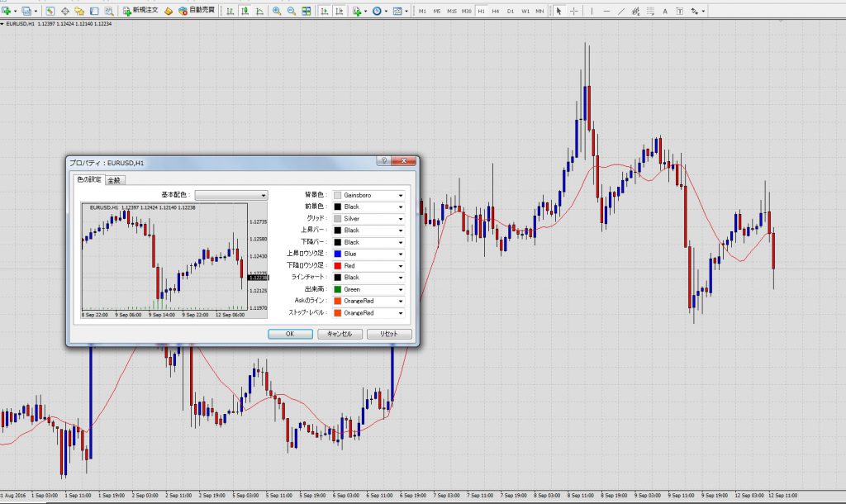
Task: Select the vertical line drawing tool
Action: 592,11
